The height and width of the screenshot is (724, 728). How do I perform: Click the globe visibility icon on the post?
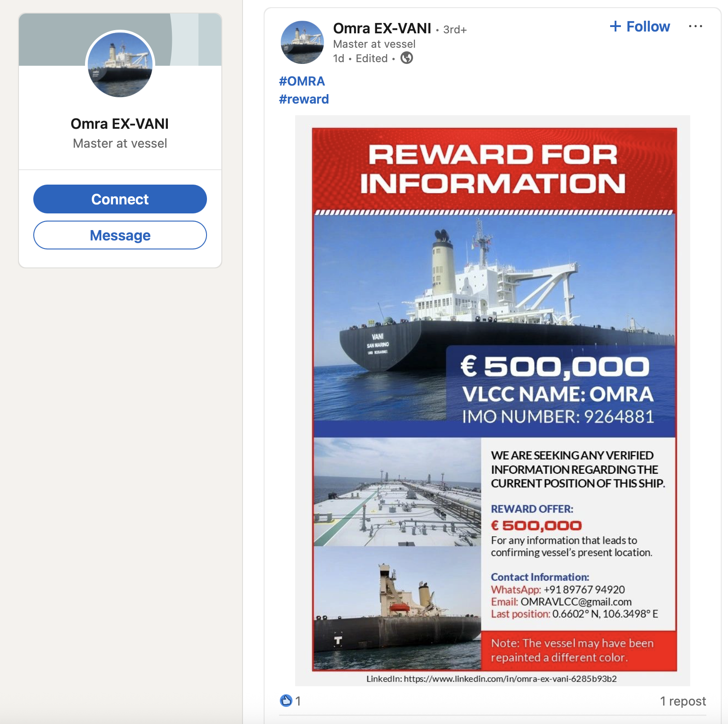[x=407, y=58]
